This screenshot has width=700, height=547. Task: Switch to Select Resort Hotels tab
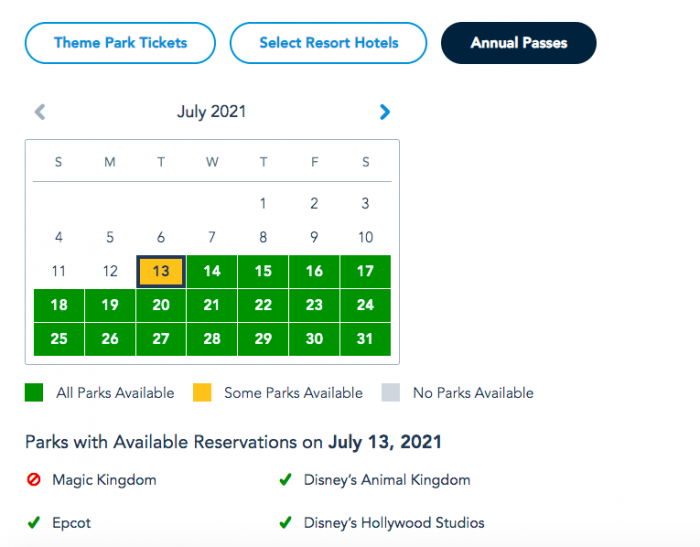pos(328,43)
